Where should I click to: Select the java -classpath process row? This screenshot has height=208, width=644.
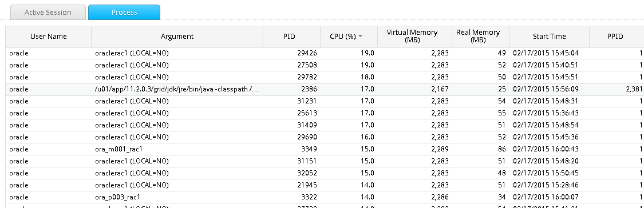(325, 89)
